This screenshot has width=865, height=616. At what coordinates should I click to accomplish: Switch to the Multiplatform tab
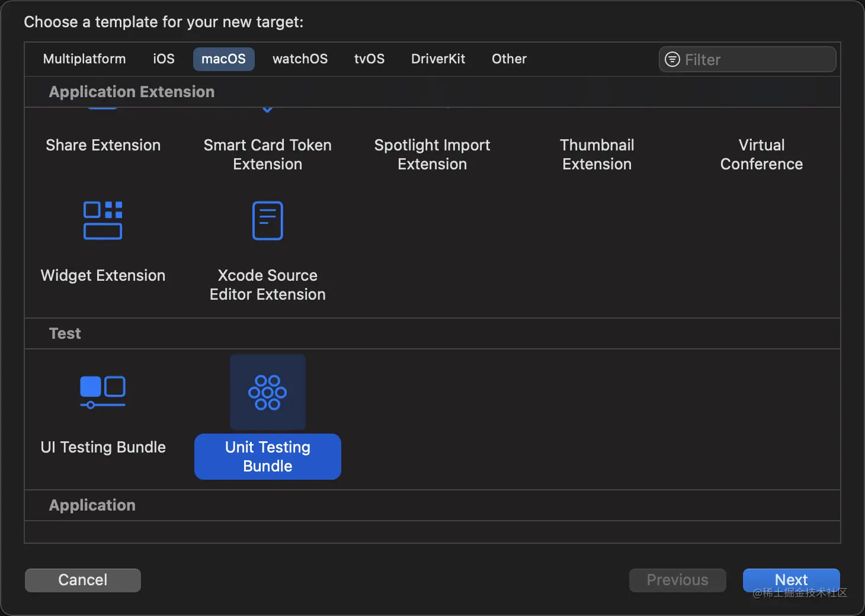click(x=84, y=59)
